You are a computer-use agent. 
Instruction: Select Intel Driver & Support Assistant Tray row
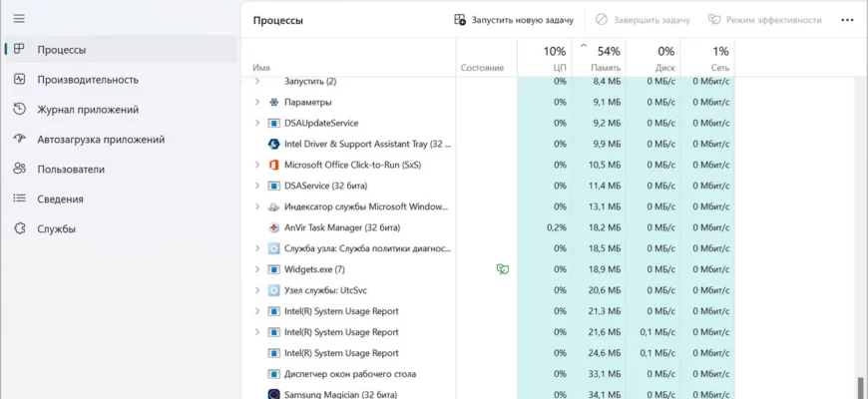488,144
